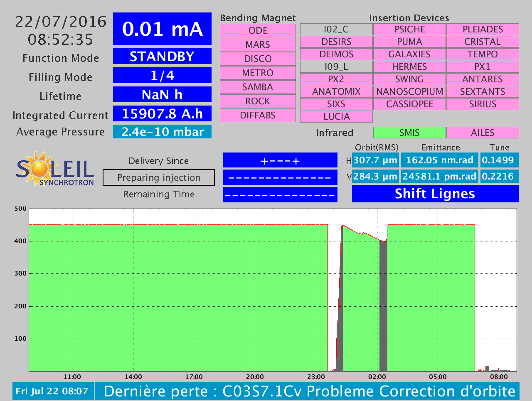The image size is (532, 401).
Task: Click the SWING insertion device
Action: pos(409,79)
